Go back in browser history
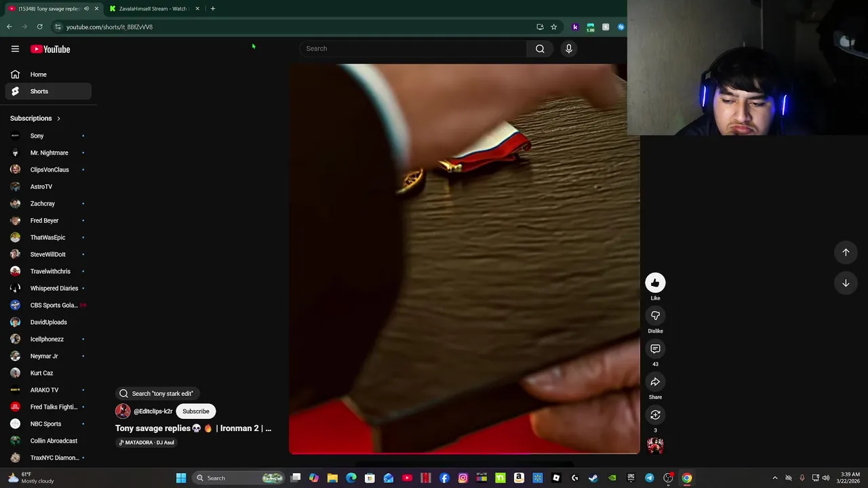868x488 pixels. pos(9,27)
